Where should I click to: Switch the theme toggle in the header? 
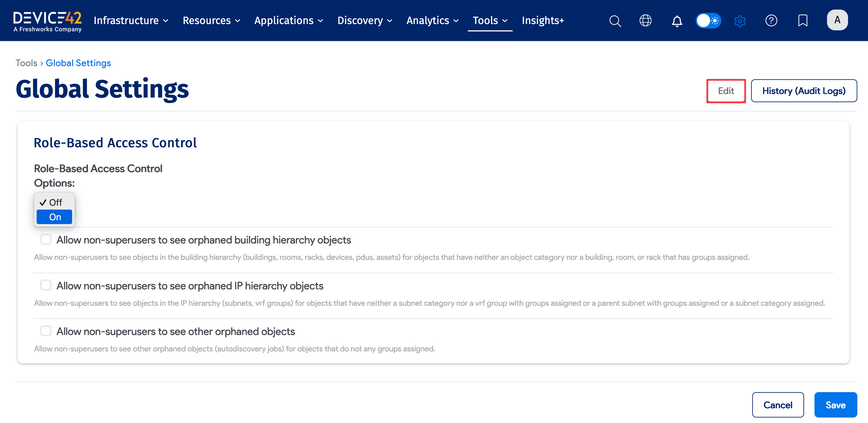click(x=708, y=20)
